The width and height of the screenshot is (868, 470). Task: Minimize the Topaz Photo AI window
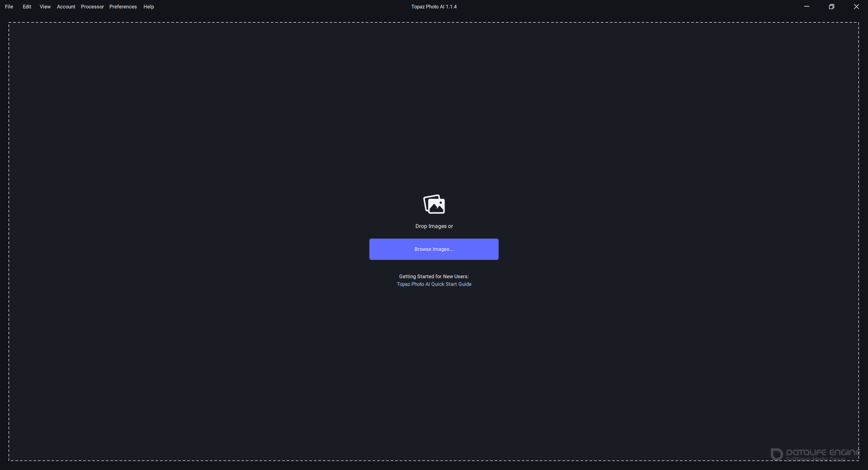tap(807, 7)
